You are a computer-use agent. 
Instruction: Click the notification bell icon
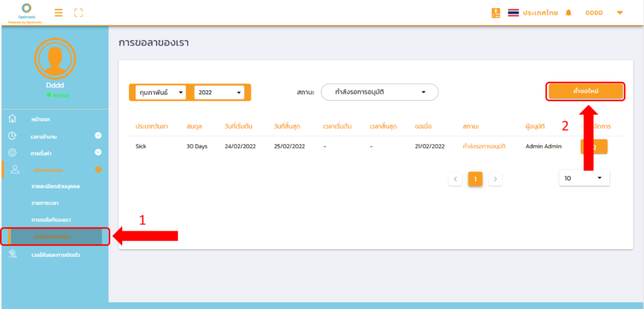(569, 13)
